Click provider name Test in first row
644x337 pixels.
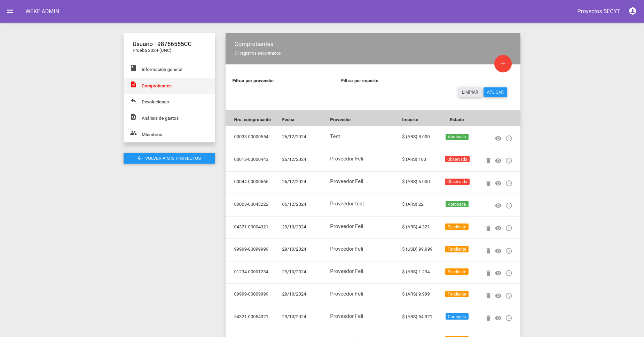coord(335,136)
